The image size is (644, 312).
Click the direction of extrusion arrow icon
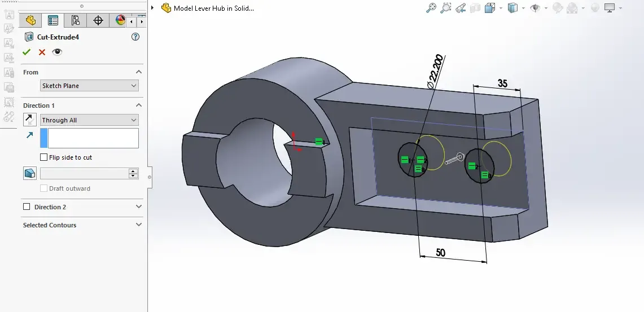click(x=29, y=135)
